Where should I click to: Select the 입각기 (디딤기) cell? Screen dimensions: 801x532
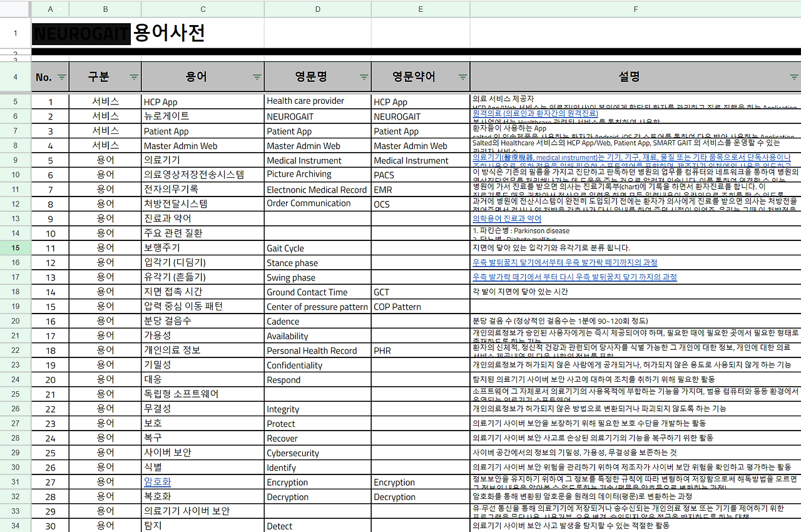click(203, 262)
